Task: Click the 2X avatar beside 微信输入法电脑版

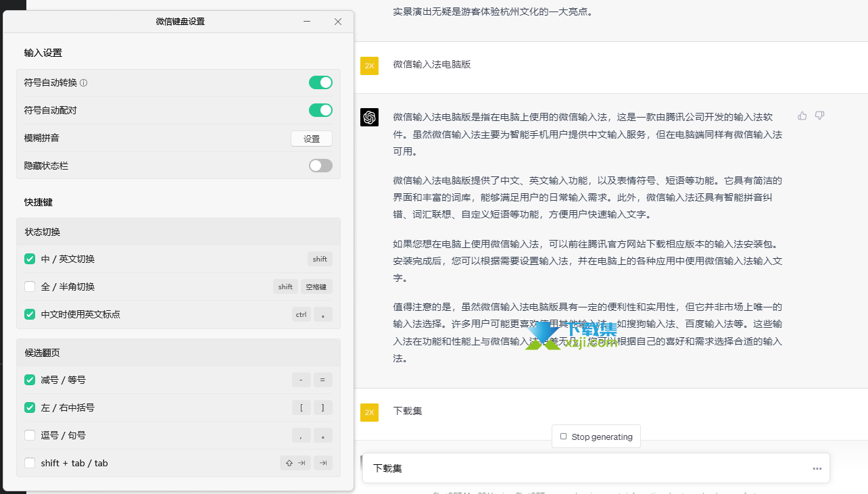Action: pos(369,66)
